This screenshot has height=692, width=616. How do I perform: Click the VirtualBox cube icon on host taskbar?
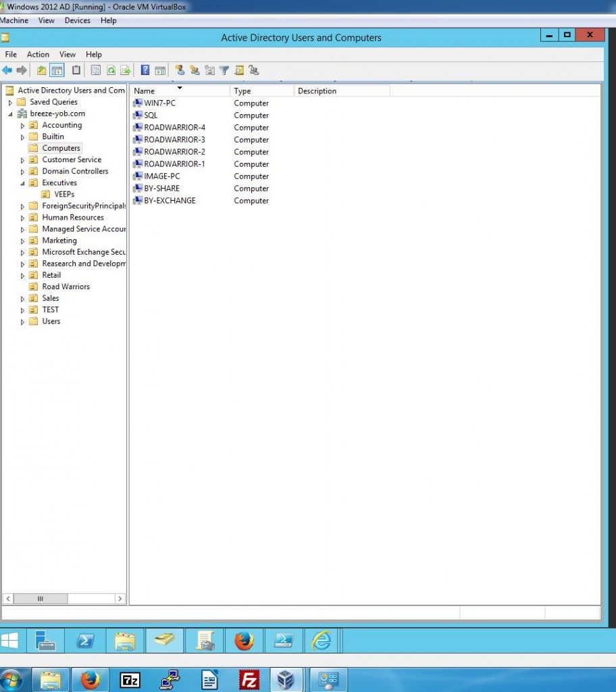coord(286,680)
